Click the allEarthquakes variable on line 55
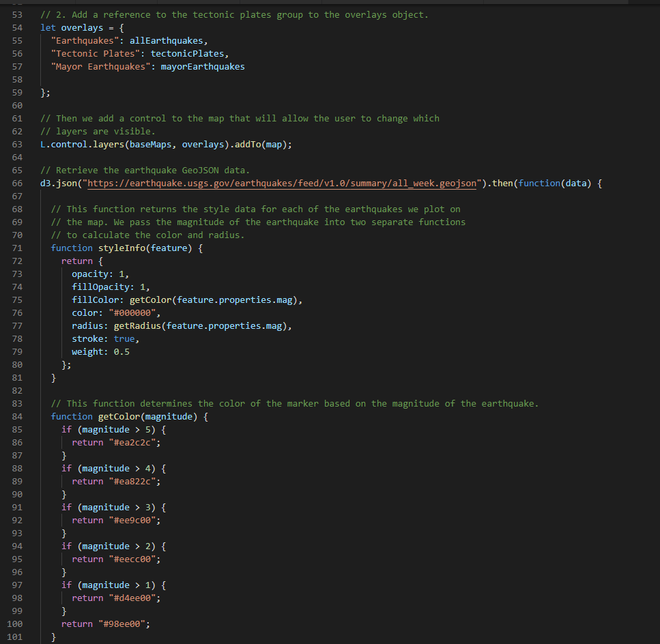660x644 pixels. 167,41
